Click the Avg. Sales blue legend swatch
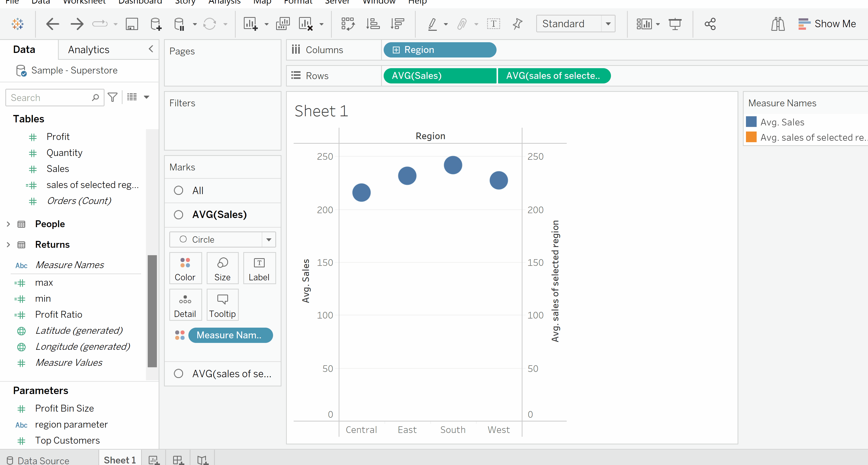The height and width of the screenshot is (465, 868). (751, 122)
